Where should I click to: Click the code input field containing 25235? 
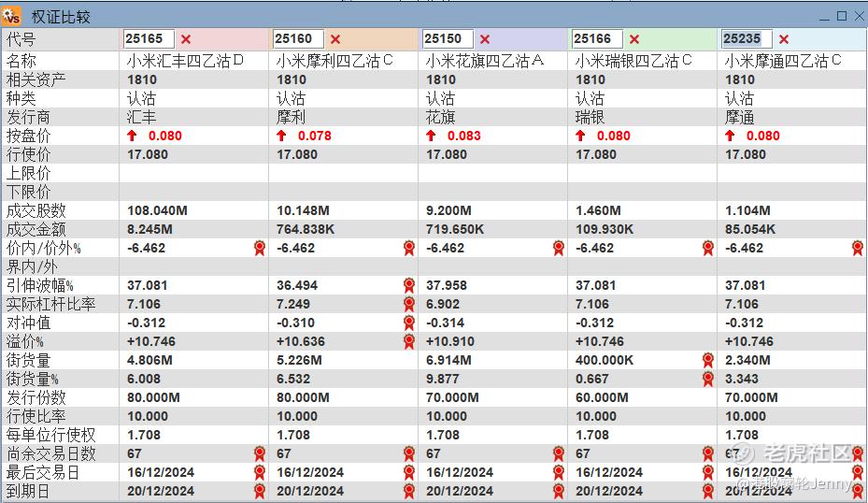click(747, 38)
